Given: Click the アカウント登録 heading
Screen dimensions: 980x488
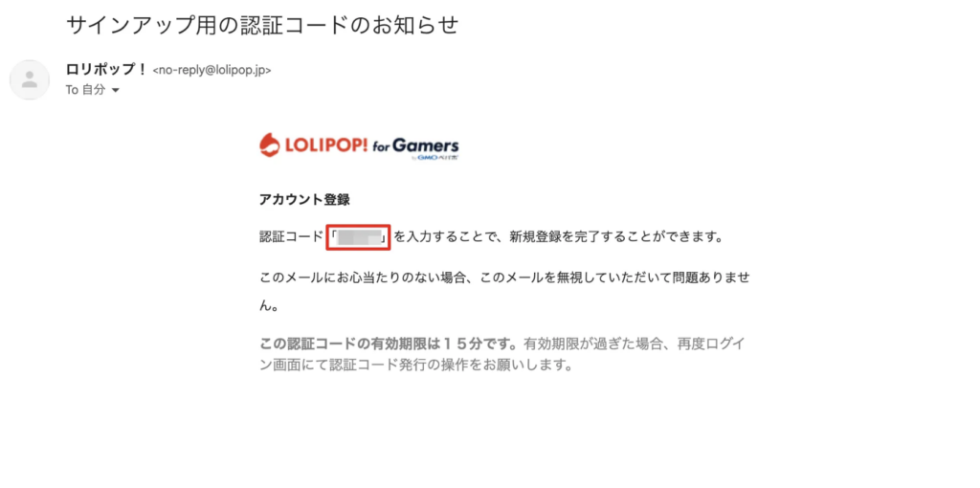Looking at the screenshot, I should point(304,201).
